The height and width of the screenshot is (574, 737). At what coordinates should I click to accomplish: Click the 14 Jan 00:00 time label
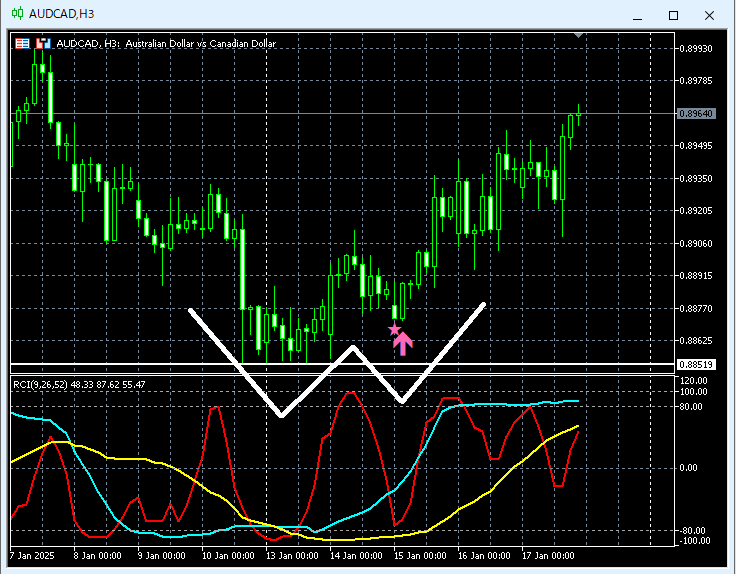[x=356, y=556]
